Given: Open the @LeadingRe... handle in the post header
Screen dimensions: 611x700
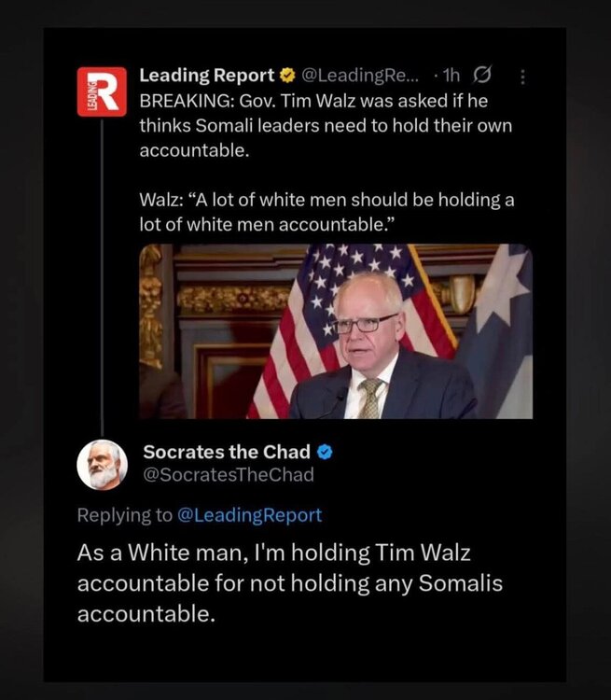Looking at the screenshot, I should point(360,76).
